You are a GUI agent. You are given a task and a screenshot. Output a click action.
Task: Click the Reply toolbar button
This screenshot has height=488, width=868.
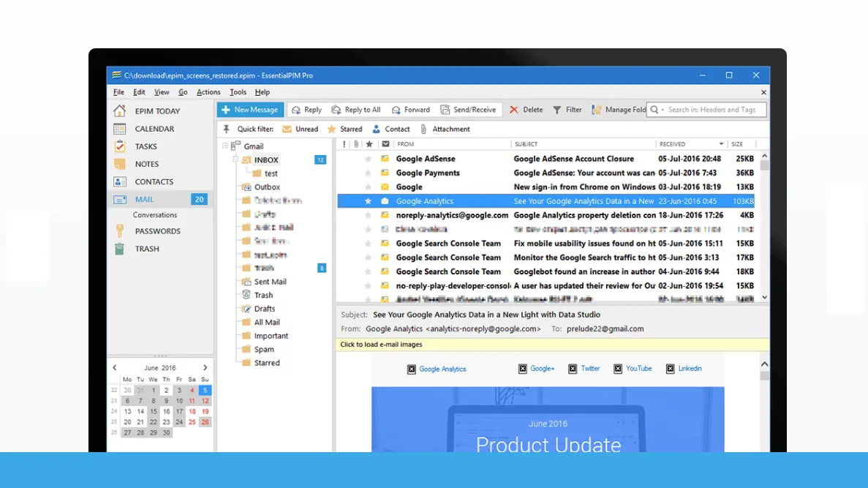[x=306, y=110]
